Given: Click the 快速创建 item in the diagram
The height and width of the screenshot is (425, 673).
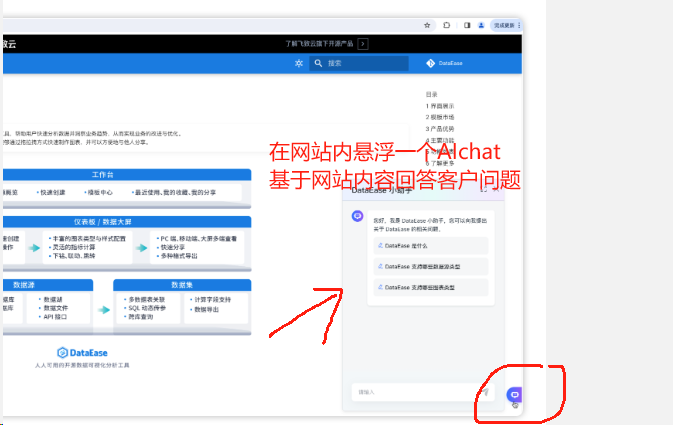Looking at the screenshot, I should coord(52,192).
